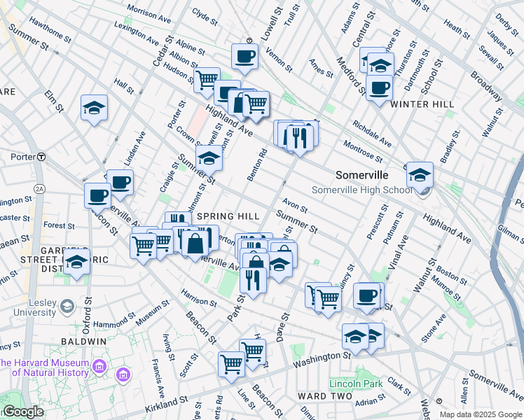Click the coffee cup marker near Linden Ave
This screenshot has height=420, width=524.
coord(120,183)
